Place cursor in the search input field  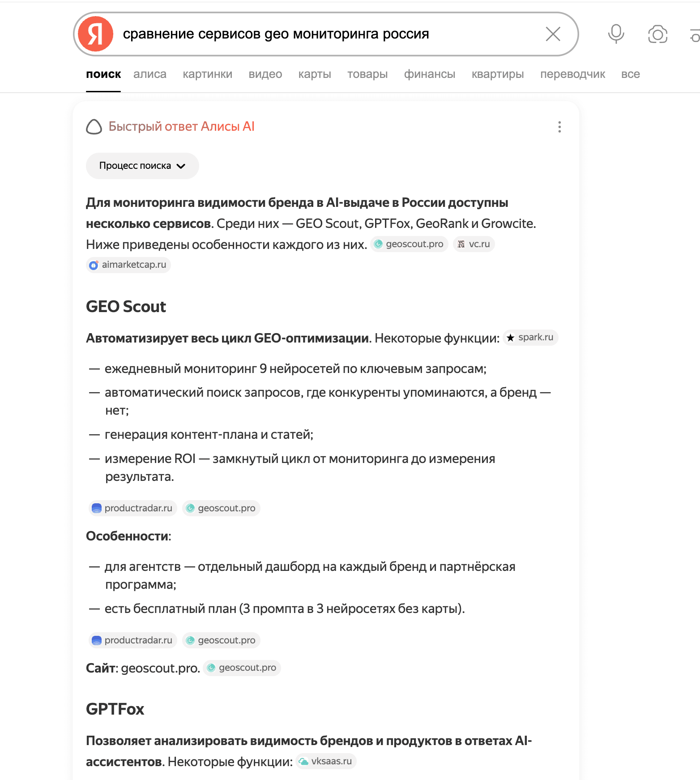(313, 34)
